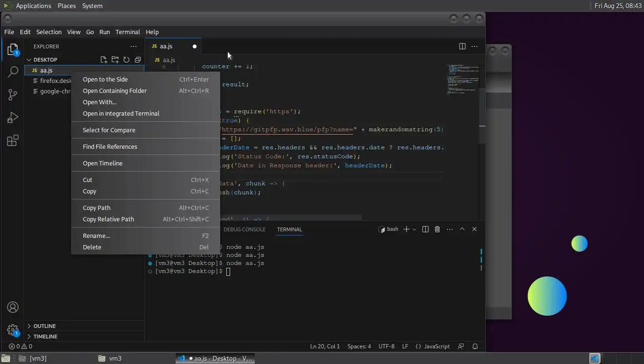Open the Go menu
Viewport: 644px width, 364px height.
click(x=90, y=32)
